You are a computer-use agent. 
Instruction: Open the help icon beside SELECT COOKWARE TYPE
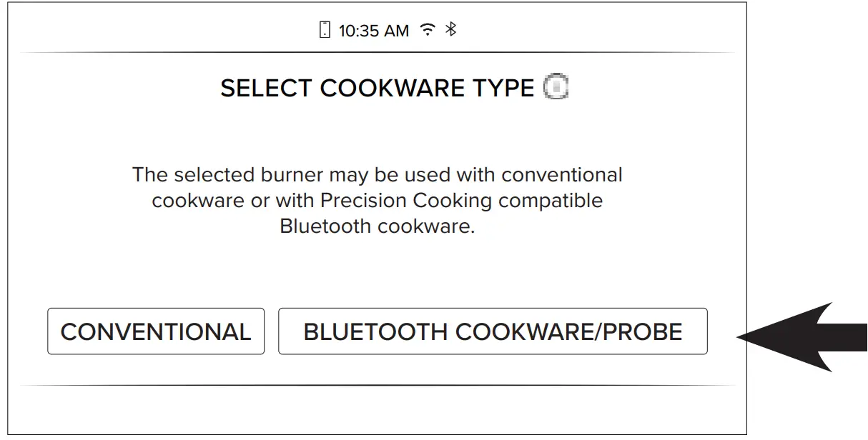pyautogui.click(x=556, y=87)
